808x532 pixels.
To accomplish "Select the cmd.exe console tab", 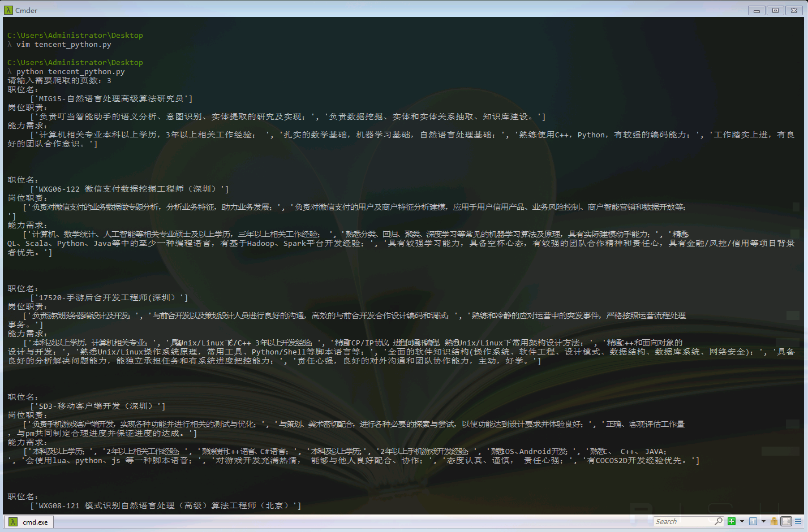I will 29,522.
